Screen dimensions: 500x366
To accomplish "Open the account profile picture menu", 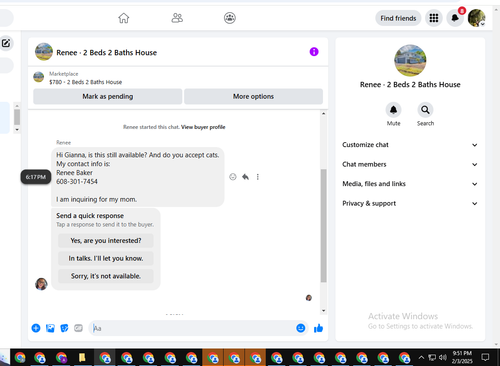I will click(476, 18).
